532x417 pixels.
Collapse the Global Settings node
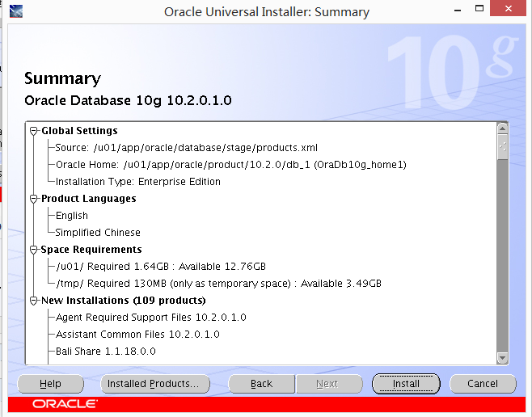click(33, 131)
